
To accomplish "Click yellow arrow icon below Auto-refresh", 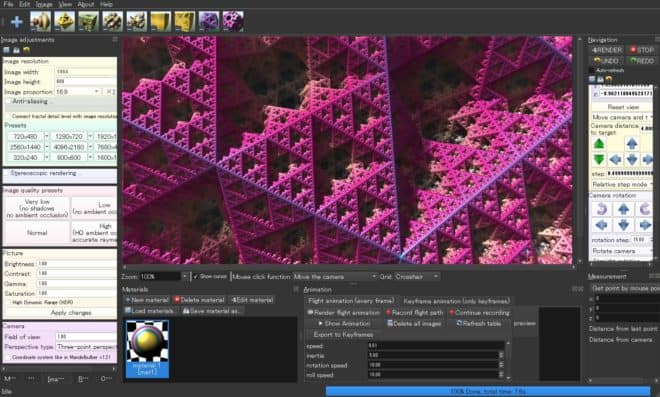I will coord(609,79).
